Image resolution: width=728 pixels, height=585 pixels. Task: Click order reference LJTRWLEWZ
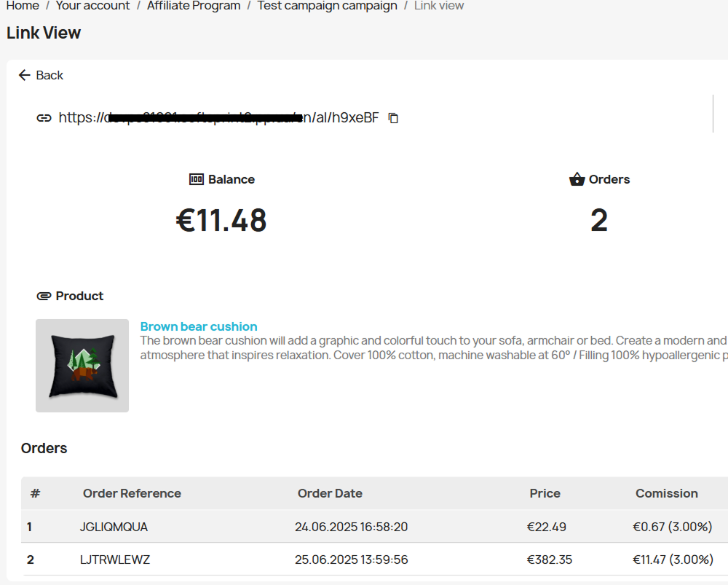click(114, 560)
